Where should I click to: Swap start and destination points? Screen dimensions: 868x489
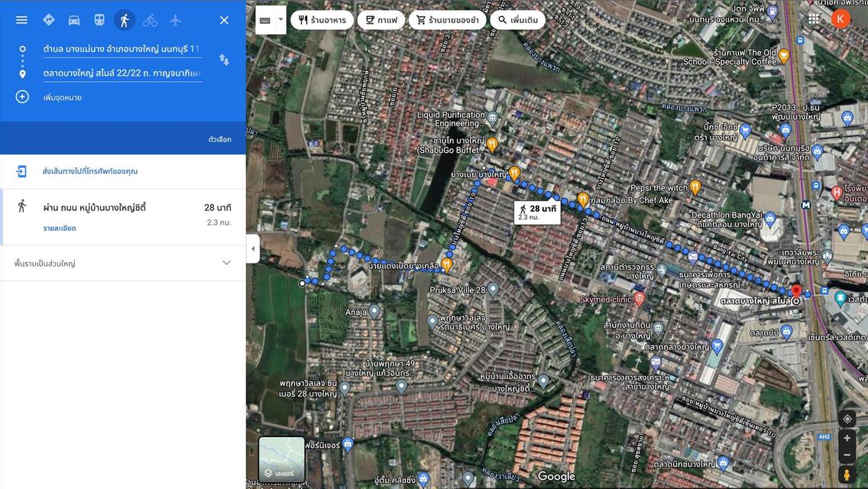tap(224, 60)
